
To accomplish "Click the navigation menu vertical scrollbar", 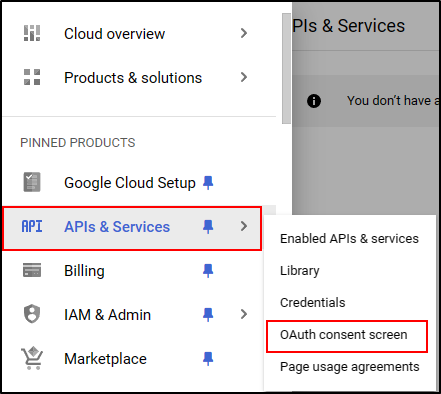I will (x=286, y=69).
